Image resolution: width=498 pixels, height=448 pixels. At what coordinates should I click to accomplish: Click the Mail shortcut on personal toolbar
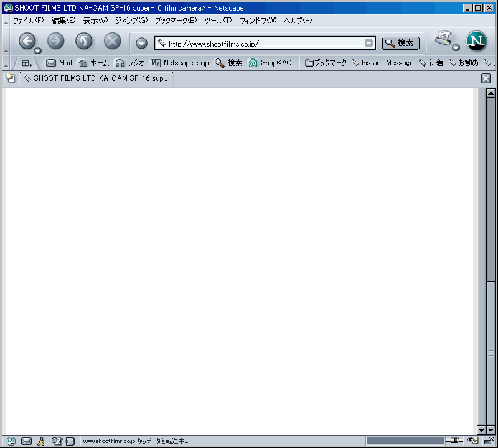click(59, 63)
